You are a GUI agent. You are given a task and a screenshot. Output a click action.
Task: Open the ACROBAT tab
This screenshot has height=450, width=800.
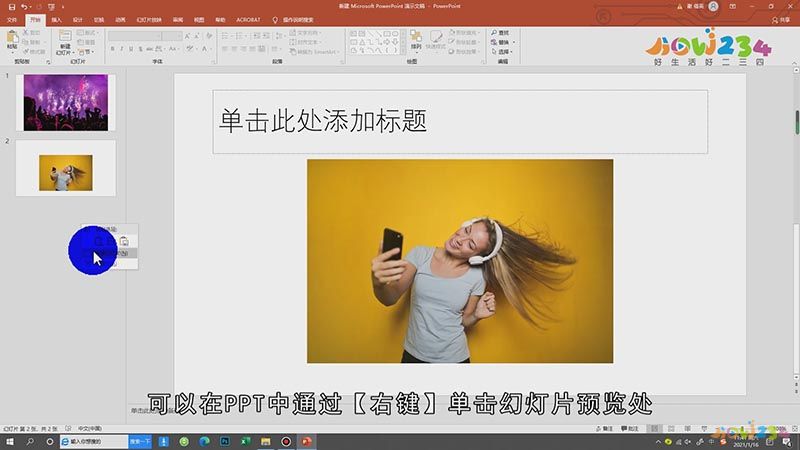coord(248,20)
